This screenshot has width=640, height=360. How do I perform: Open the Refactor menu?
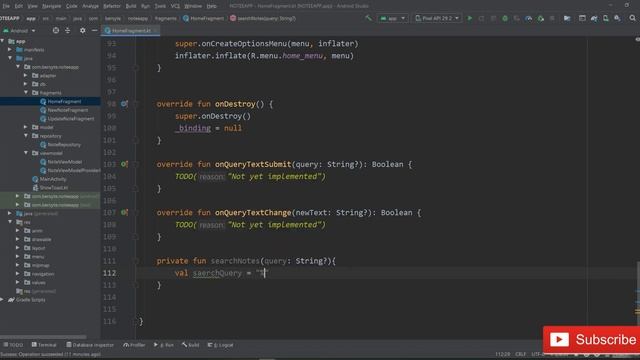[112, 6]
